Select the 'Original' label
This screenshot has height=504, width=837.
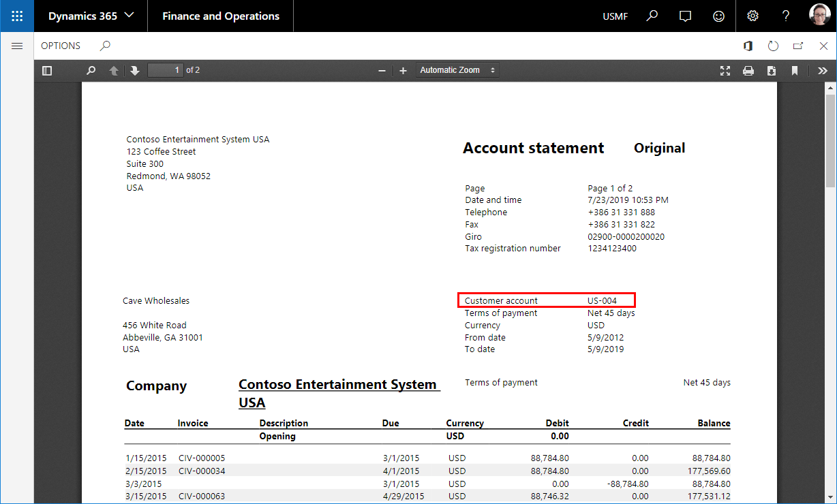pyautogui.click(x=660, y=148)
